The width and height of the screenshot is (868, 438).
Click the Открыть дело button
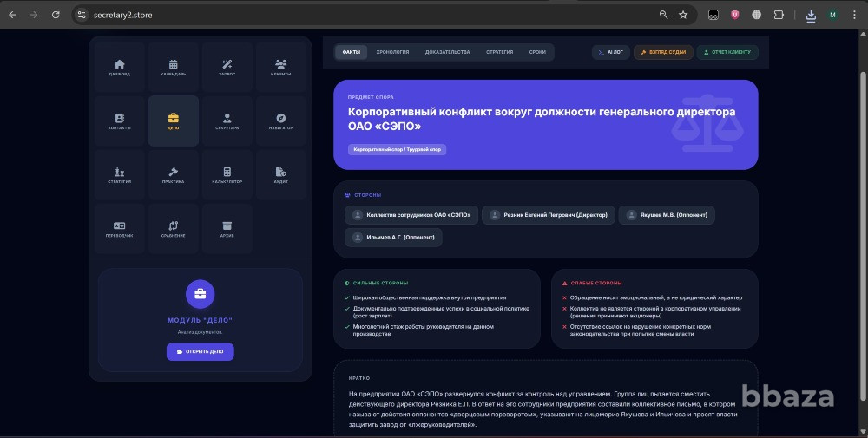201,352
